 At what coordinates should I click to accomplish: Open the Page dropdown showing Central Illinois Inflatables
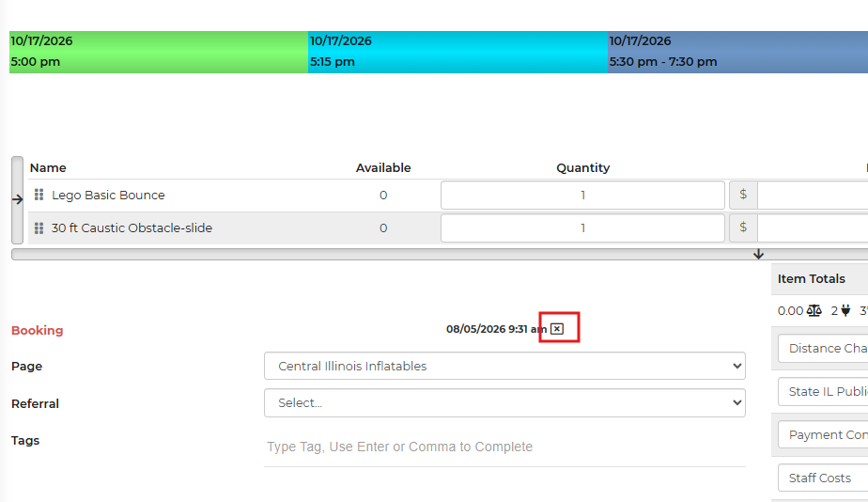tap(504, 366)
